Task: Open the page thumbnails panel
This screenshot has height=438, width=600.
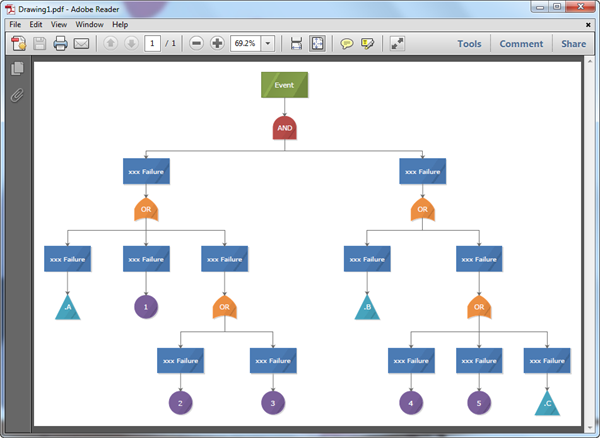Action: 17,68
